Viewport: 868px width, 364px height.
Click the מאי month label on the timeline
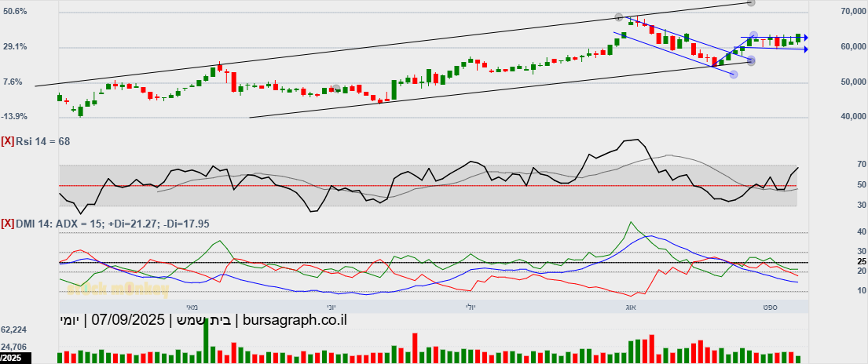pyautogui.click(x=192, y=306)
